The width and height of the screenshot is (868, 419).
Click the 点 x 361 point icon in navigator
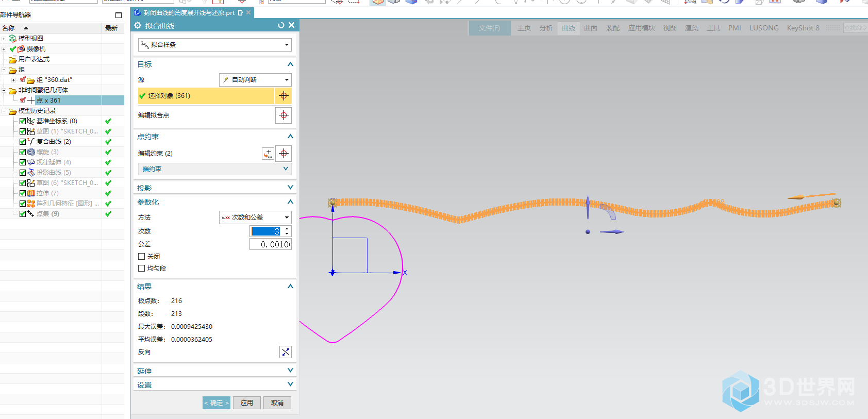pyautogui.click(x=31, y=100)
